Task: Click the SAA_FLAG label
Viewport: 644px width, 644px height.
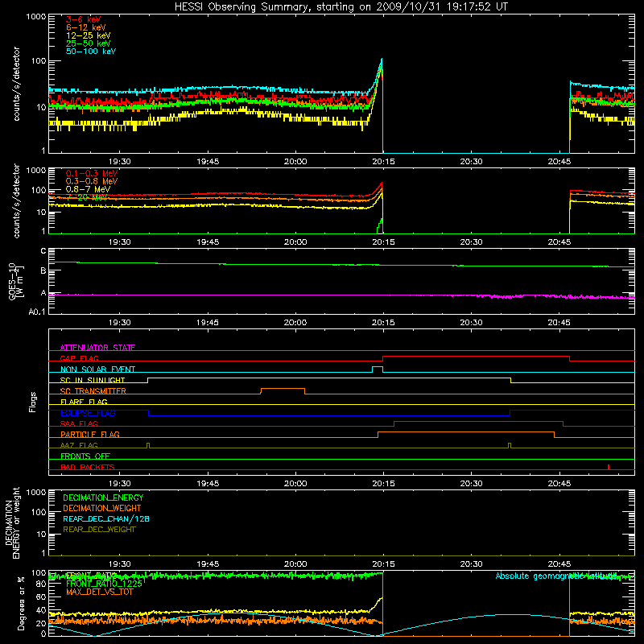Action: click(79, 423)
